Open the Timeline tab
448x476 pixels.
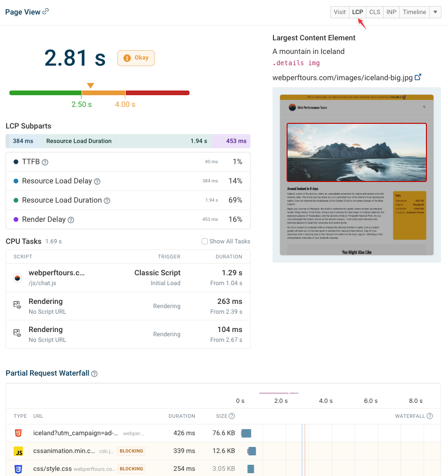[414, 12]
